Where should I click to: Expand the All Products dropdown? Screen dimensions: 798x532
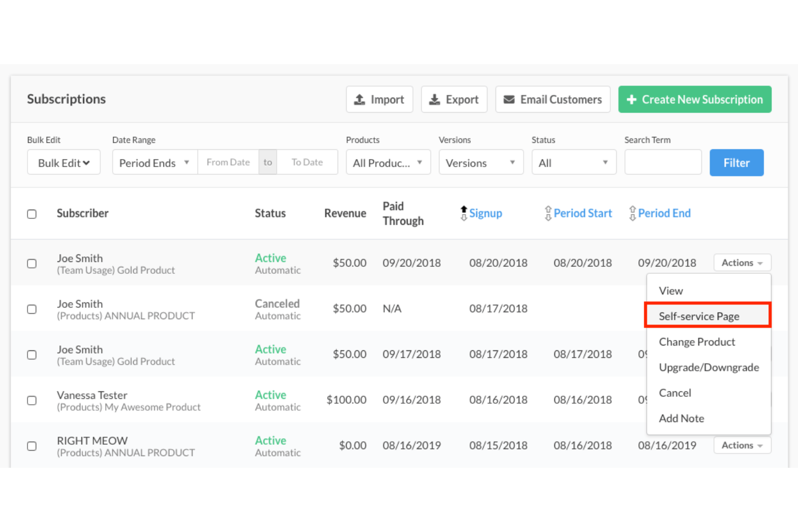(388, 162)
